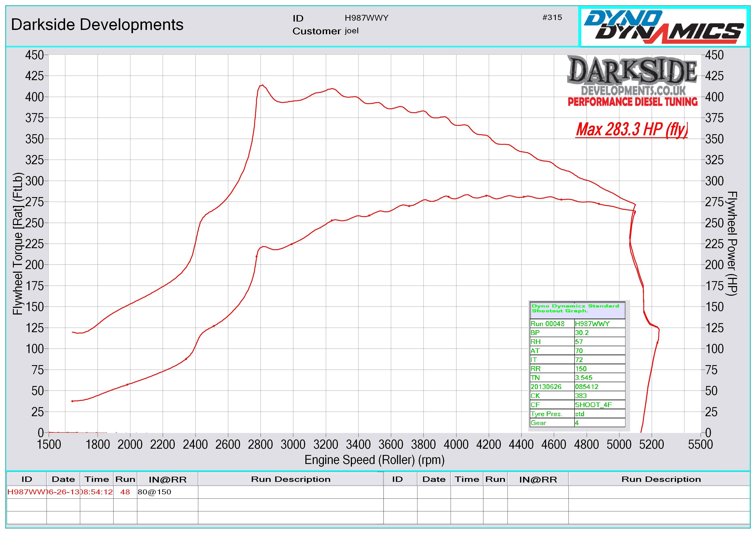This screenshot has height=534, width=756.
Task: Click the '275' tick on the right power axis
Action: point(714,202)
